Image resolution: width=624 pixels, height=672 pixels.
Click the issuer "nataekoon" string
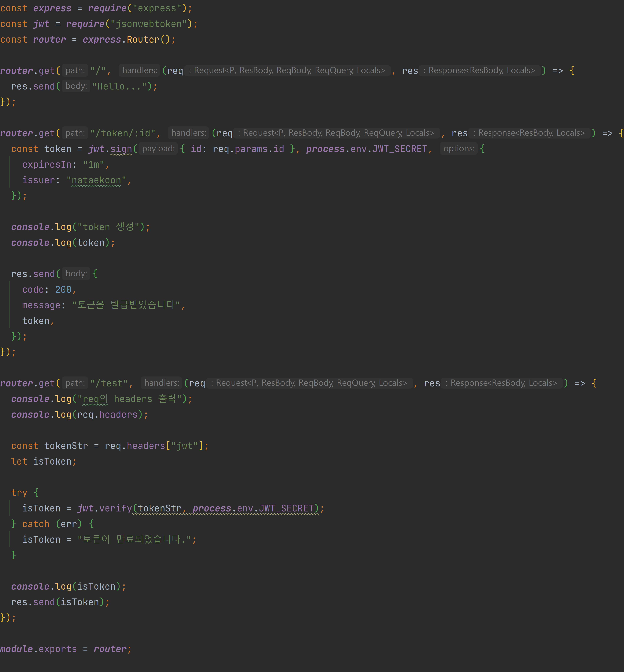[96, 180]
